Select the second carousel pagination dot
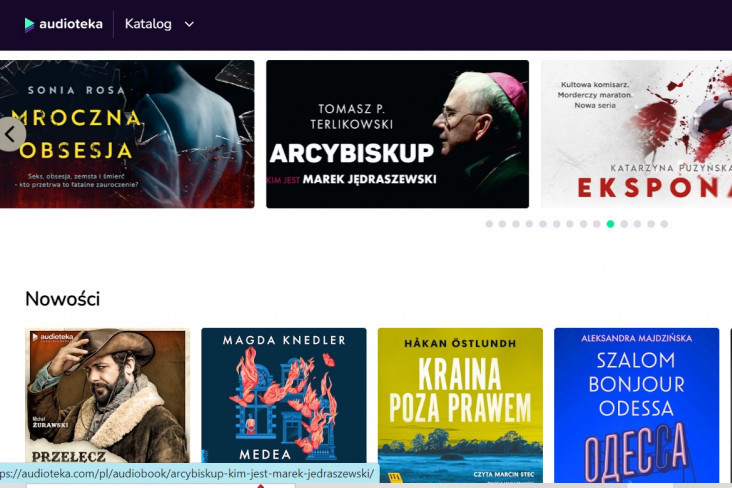Viewport: 732px width, 488px height. (502, 224)
